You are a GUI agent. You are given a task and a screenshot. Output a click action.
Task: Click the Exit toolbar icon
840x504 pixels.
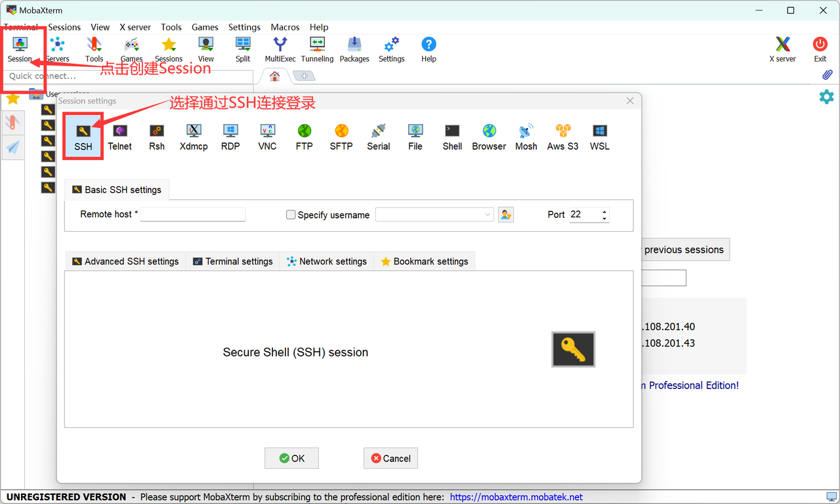820,49
